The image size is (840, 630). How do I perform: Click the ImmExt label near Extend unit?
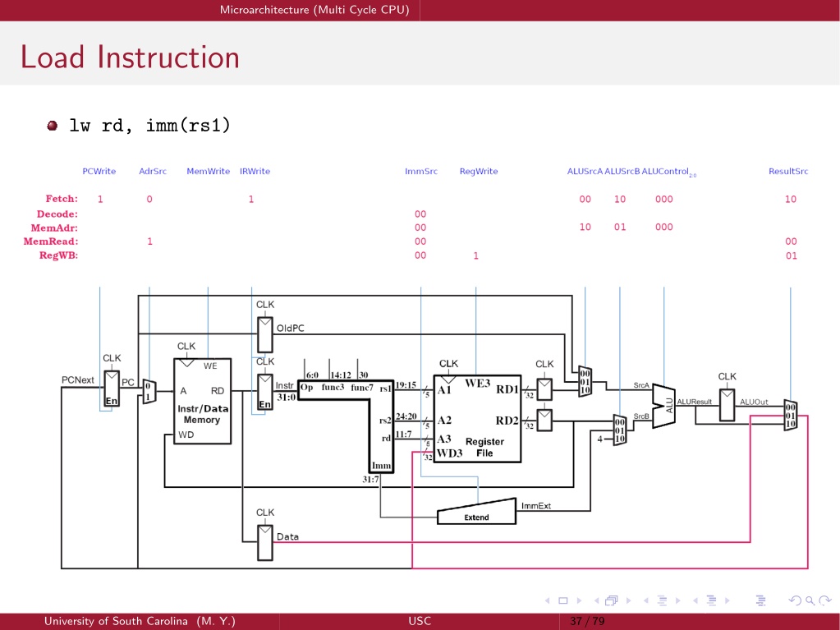pyautogui.click(x=535, y=506)
